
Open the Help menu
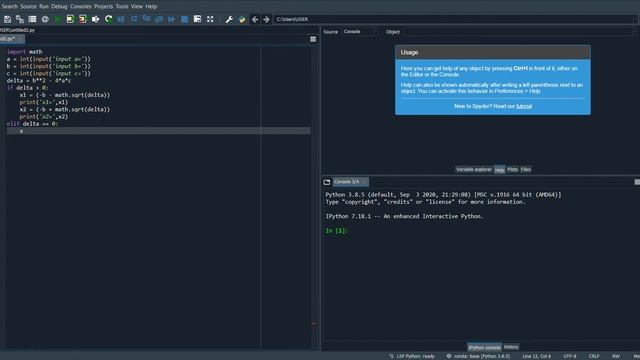(x=151, y=7)
